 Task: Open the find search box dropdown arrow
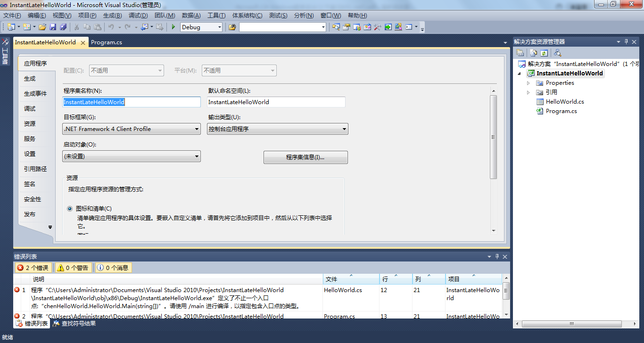pos(323,27)
